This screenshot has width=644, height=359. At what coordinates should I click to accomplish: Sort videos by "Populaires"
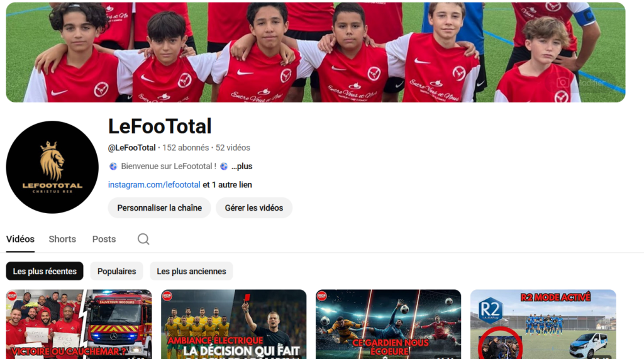[116, 271]
